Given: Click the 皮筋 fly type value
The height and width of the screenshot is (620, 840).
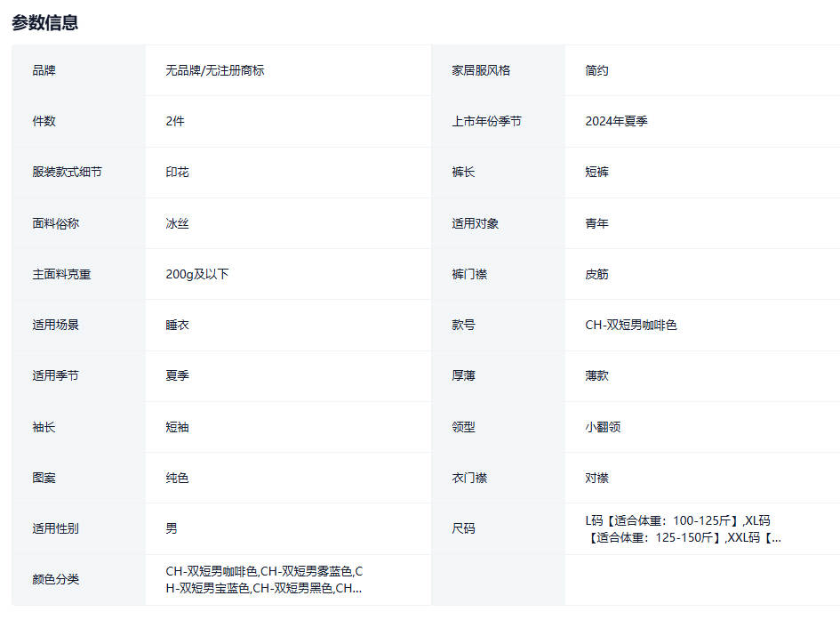Looking at the screenshot, I should tap(596, 274).
